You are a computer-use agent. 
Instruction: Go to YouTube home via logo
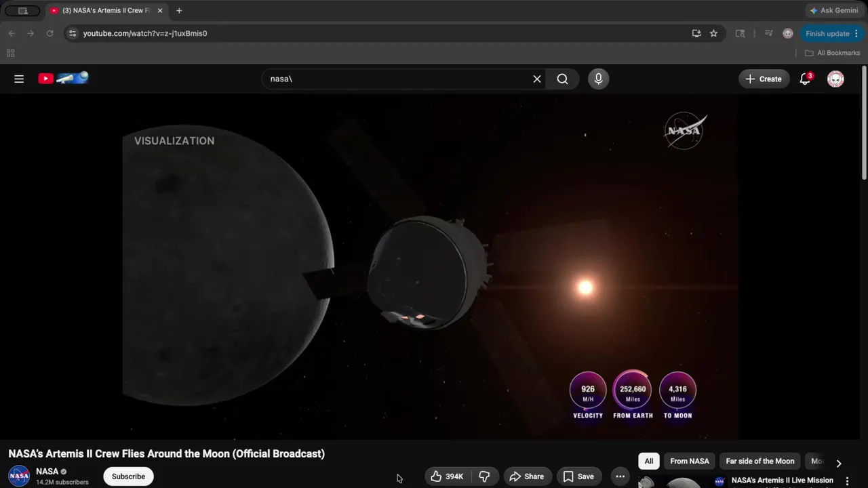63,79
